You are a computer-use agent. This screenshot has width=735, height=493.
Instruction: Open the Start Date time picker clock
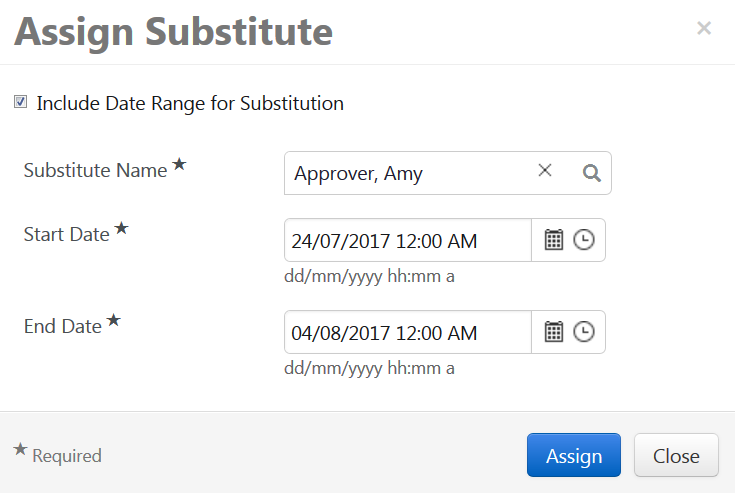[584, 240]
